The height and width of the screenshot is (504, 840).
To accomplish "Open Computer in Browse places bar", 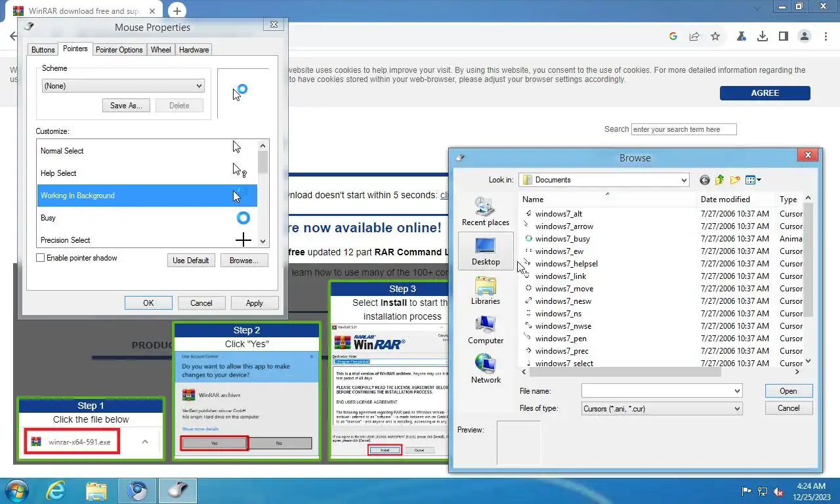I will [x=486, y=330].
